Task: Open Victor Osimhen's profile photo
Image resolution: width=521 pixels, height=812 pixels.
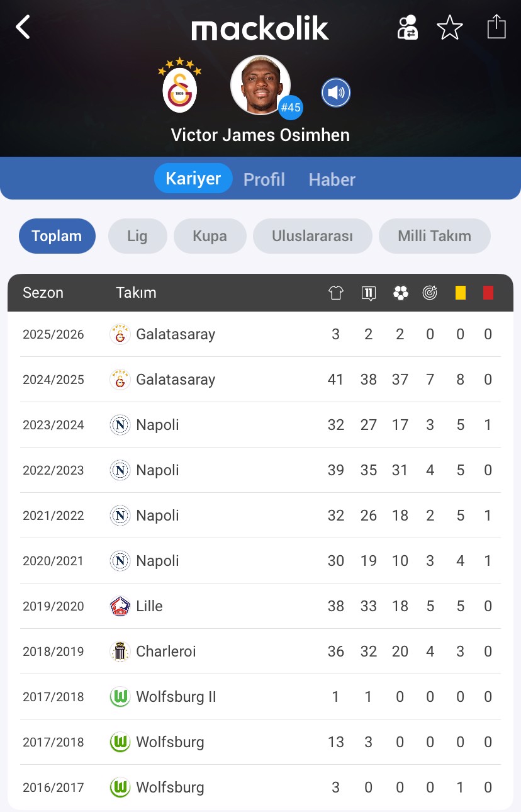Action: (x=260, y=85)
